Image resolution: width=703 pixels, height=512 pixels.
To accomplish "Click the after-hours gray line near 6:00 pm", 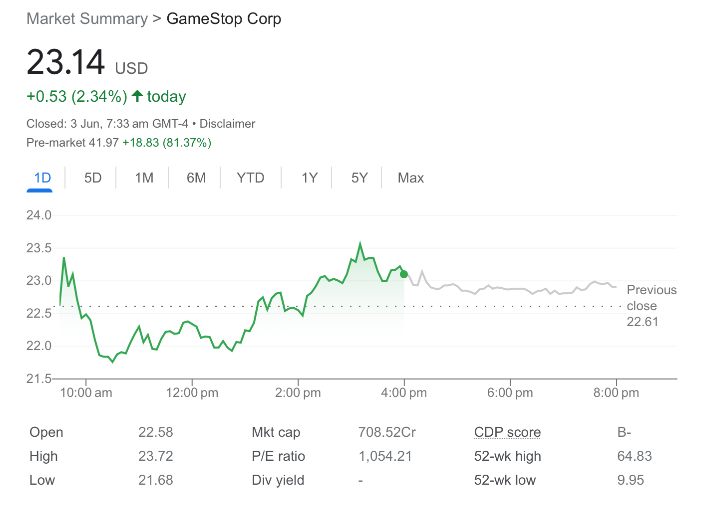I will click(x=510, y=288).
